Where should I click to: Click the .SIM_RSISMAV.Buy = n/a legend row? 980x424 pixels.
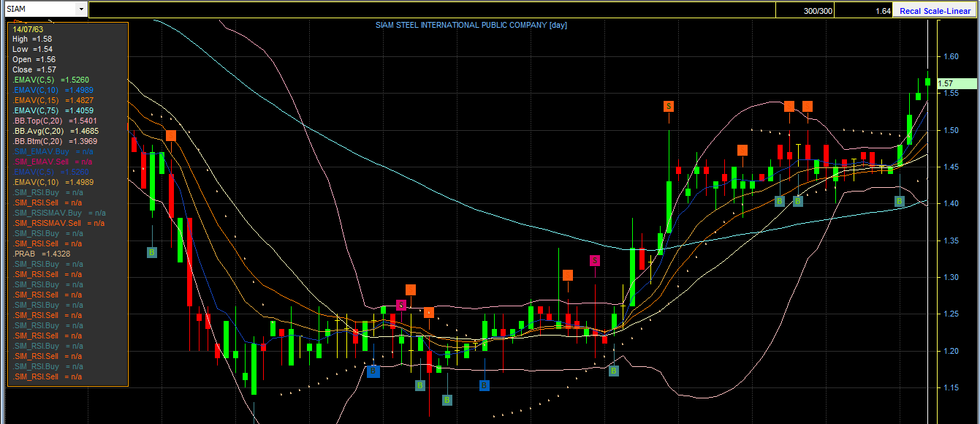pos(59,213)
